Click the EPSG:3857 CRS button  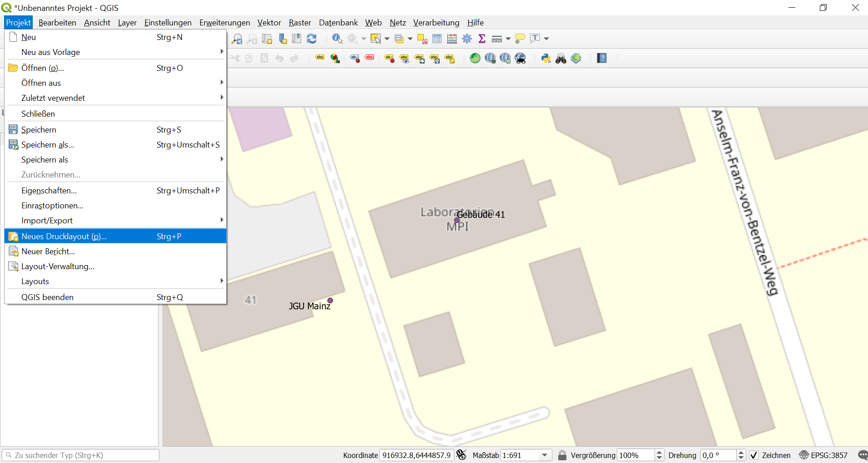click(823, 455)
